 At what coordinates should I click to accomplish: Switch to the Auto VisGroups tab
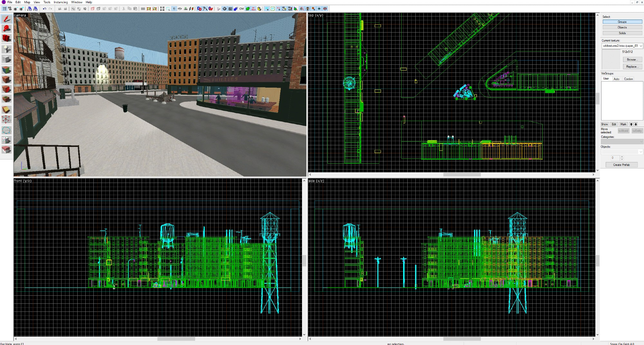click(616, 79)
